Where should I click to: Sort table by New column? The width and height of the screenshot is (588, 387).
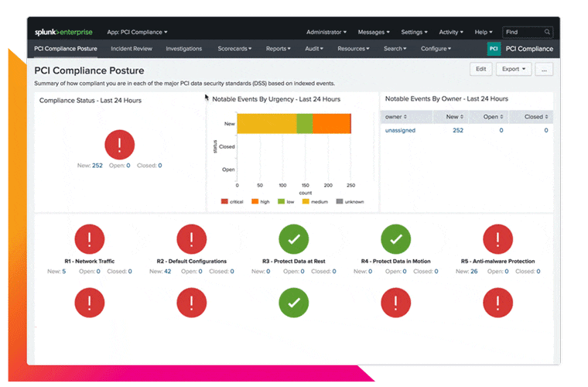click(454, 117)
